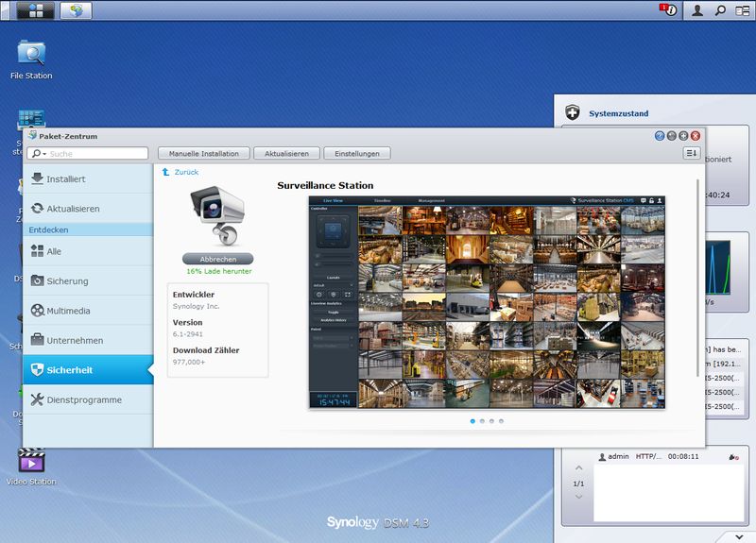Viewport: 756px width, 543px height.
Task: Open search options magnifier dropdown
Action: [x=39, y=153]
